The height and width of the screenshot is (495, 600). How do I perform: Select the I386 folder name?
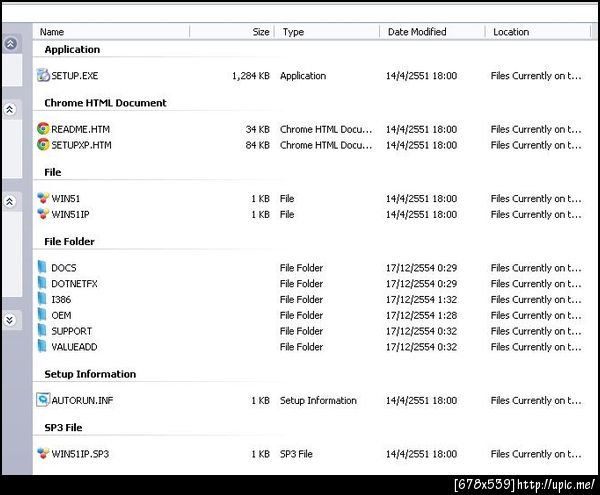click(x=61, y=300)
